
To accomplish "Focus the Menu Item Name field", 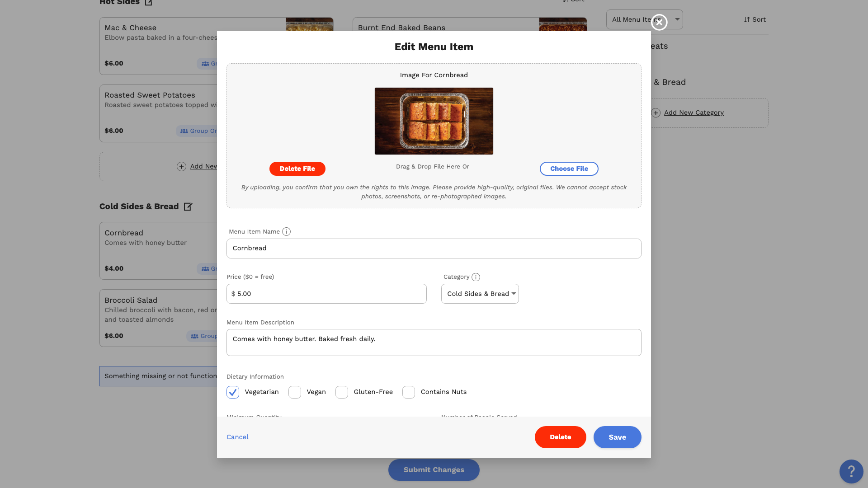I will [434, 249].
